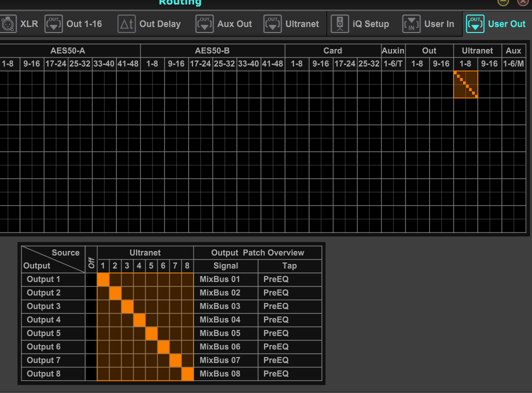Patch Output 8 to Ultranet 1
The image size is (532, 393).
pos(103,374)
